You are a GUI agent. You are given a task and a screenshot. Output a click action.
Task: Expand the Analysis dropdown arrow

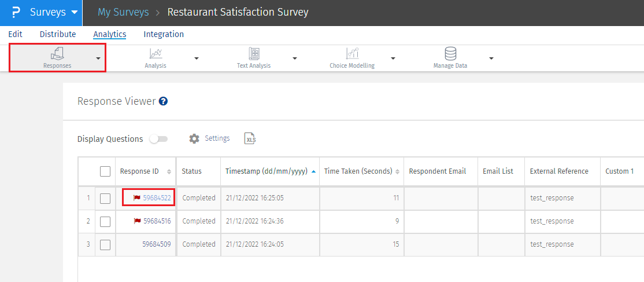point(197,58)
